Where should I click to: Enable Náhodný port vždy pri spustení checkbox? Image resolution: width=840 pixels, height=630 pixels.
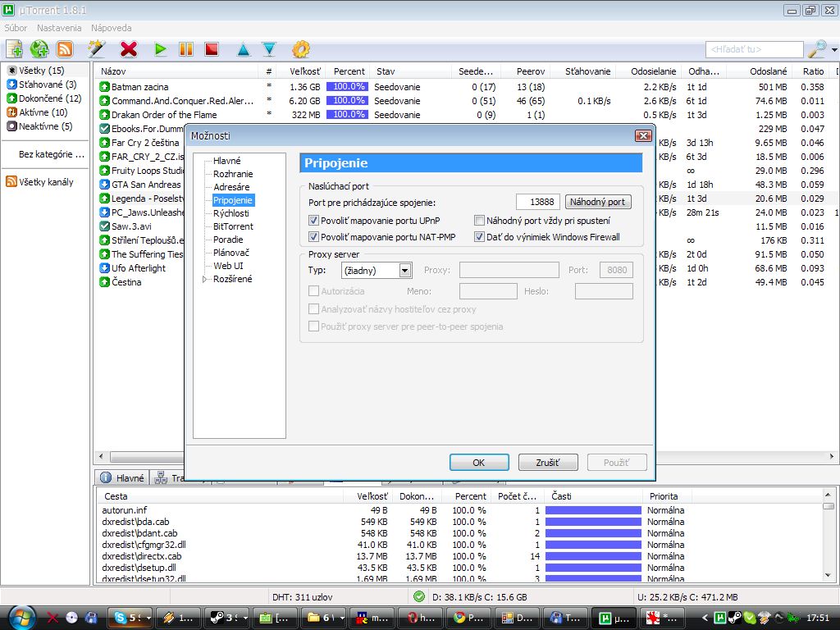(x=479, y=220)
